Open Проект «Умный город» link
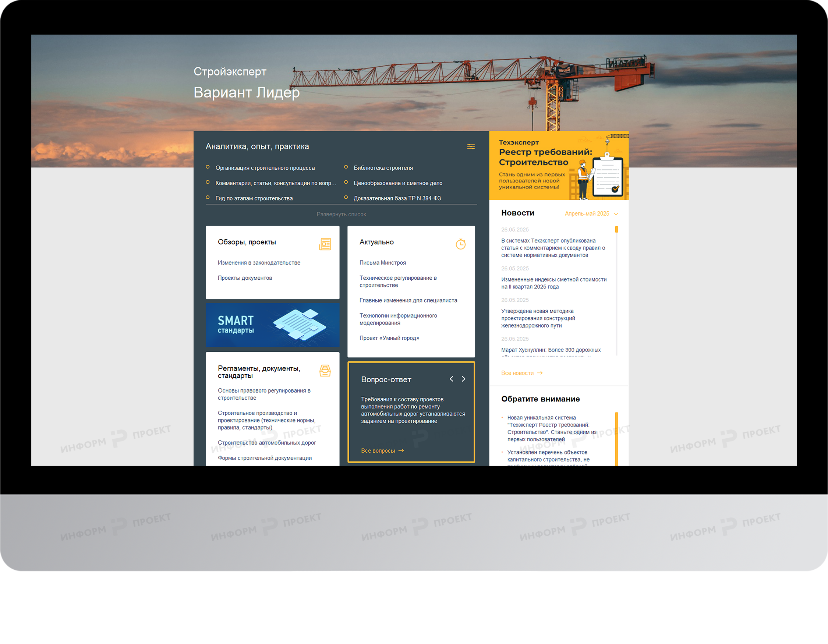The image size is (828, 644). tap(389, 338)
